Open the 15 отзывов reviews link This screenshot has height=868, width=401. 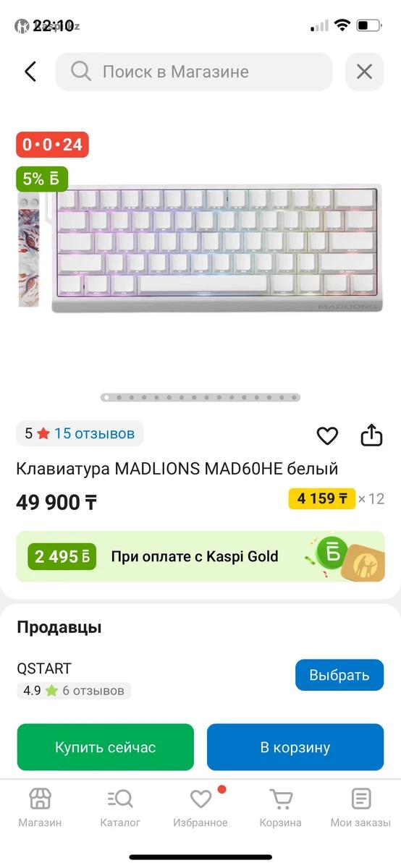[94, 433]
